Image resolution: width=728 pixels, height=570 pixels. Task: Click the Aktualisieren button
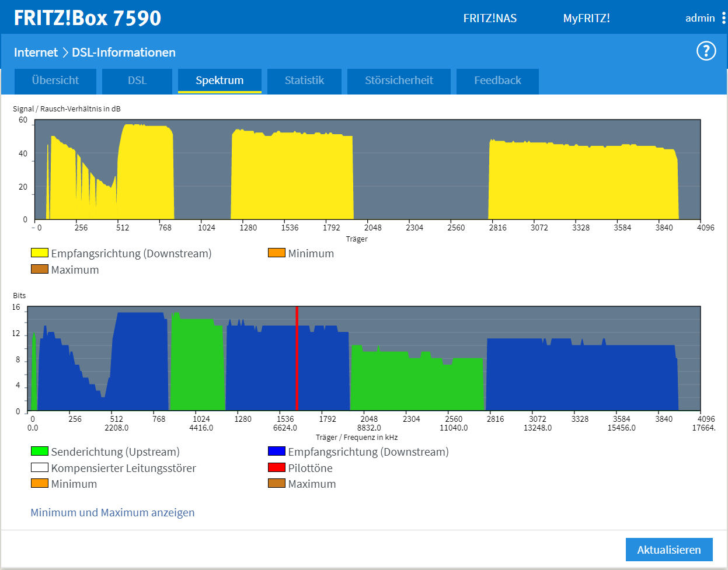669,550
